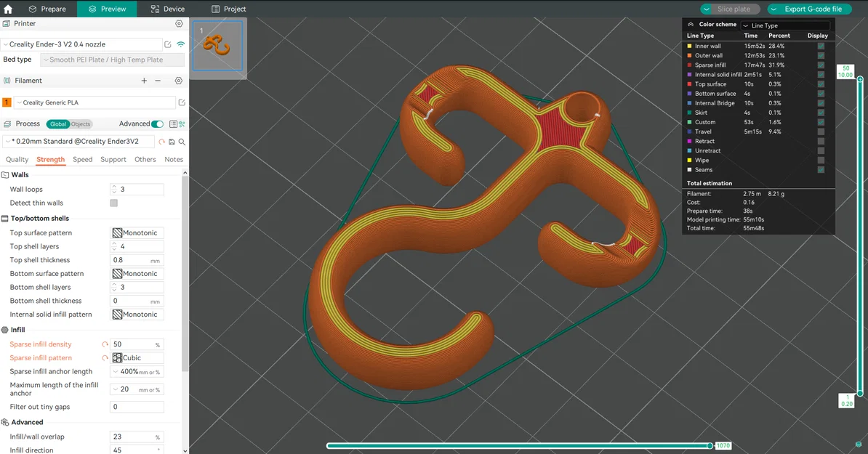Image resolution: width=868 pixels, height=454 pixels.
Task: Click the Home icon in the top bar
Action: click(7, 9)
